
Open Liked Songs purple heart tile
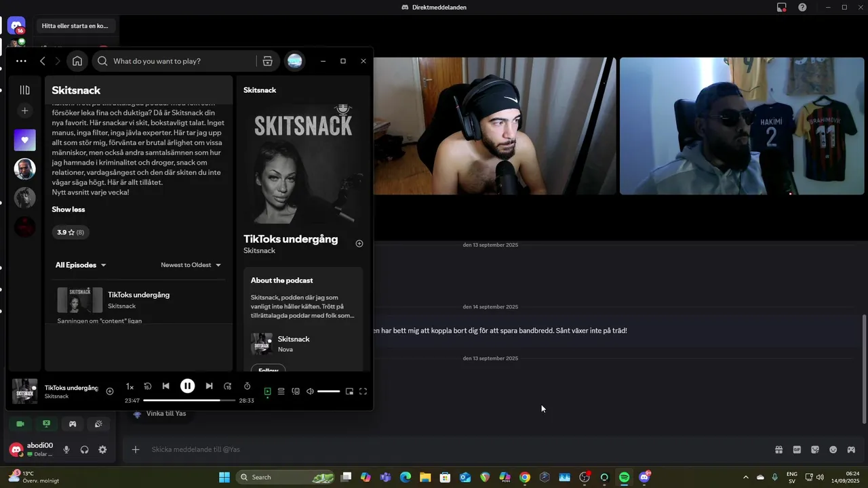pos(25,140)
